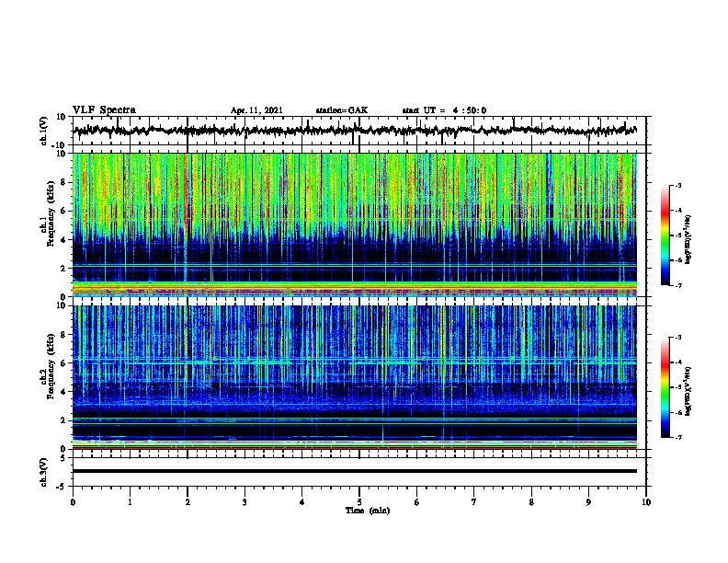Image resolution: width=728 pixels, height=563 pixels.
Task: Click the "2" tick on Time axis
Action: coord(188,502)
